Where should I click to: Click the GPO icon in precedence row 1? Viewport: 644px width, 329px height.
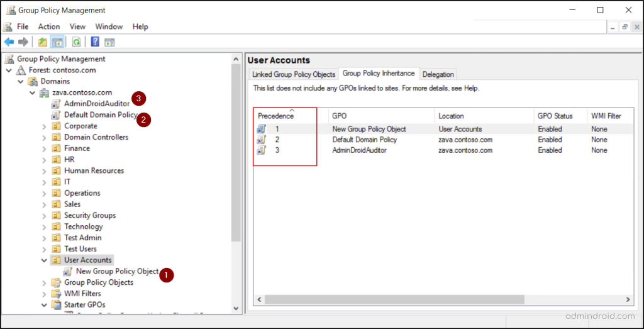point(262,129)
